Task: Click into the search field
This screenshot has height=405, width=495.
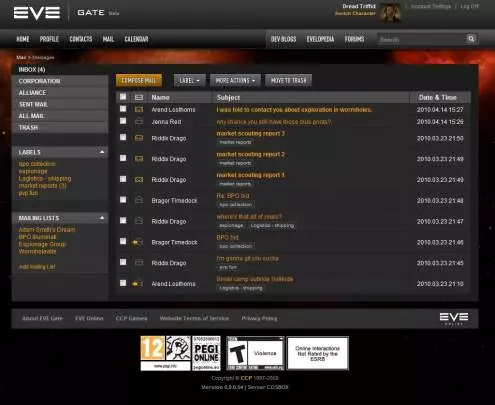Action: coord(421,39)
